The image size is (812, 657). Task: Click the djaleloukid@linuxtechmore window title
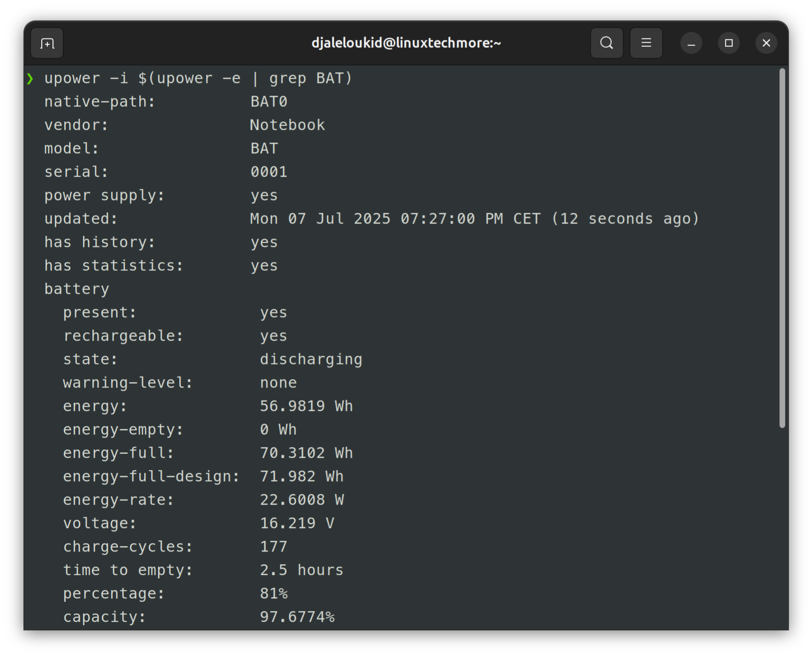coord(406,43)
